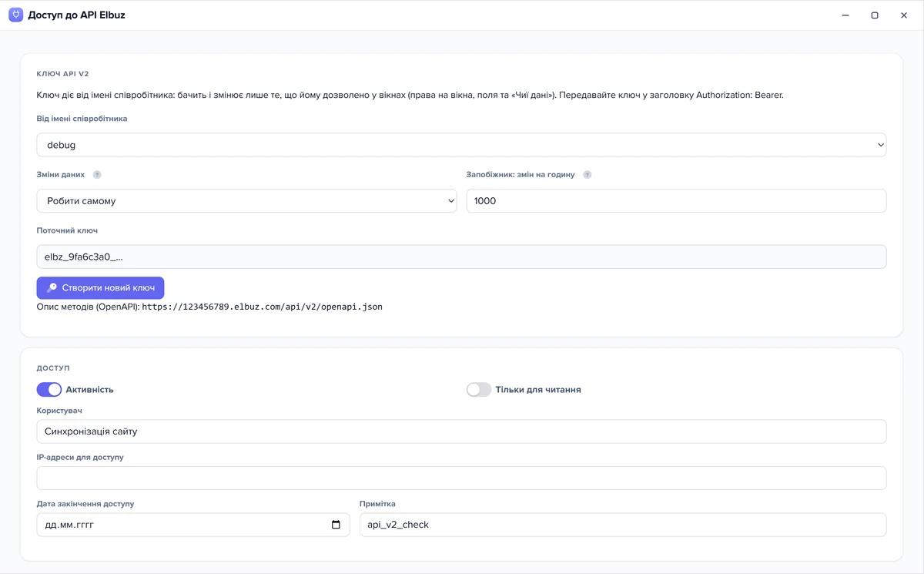
Task: Click the Дата закінчення доступу дд.мм.гггг field
Action: point(193,525)
